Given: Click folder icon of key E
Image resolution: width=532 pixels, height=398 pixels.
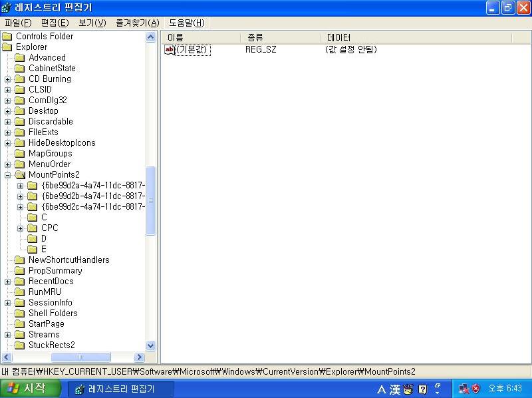Looking at the screenshot, I should pyautogui.click(x=33, y=250).
